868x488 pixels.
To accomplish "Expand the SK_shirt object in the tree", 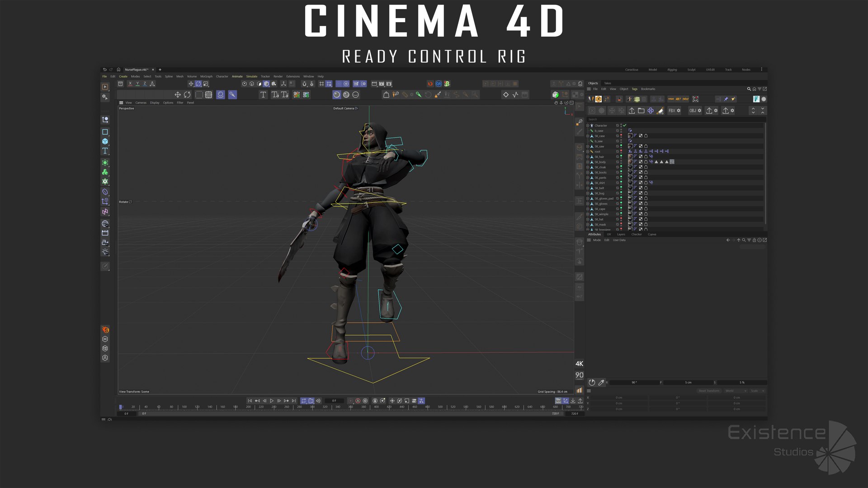I will tap(588, 183).
